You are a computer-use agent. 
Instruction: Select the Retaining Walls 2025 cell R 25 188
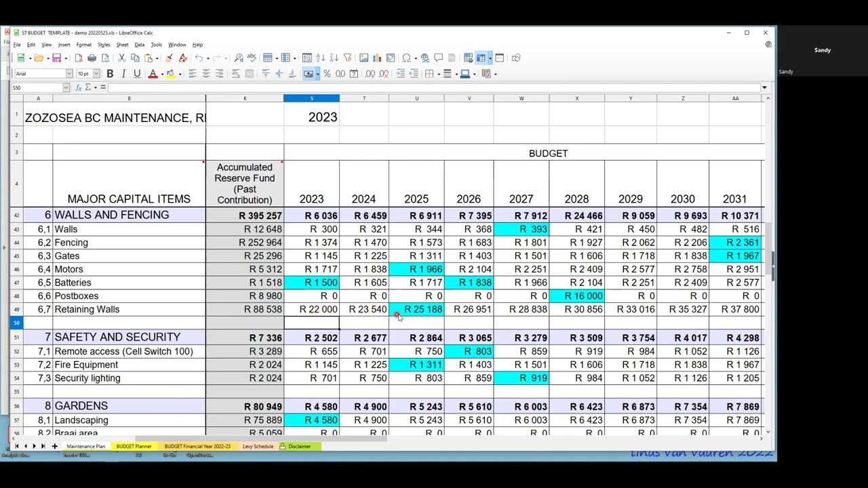[x=416, y=309]
